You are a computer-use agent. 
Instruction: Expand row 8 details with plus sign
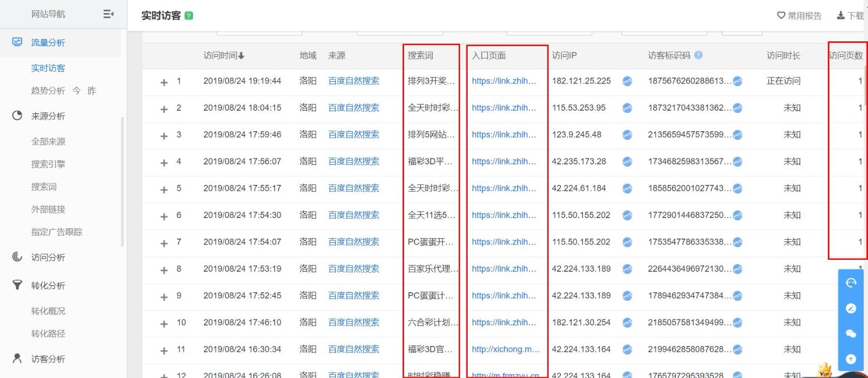click(x=164, y=270)
